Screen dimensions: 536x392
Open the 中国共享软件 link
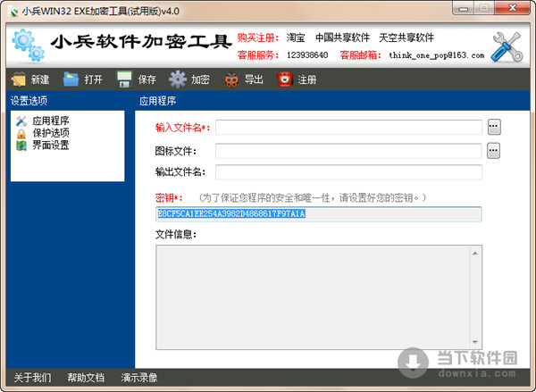pyautogui.click(x=342, y=38)
